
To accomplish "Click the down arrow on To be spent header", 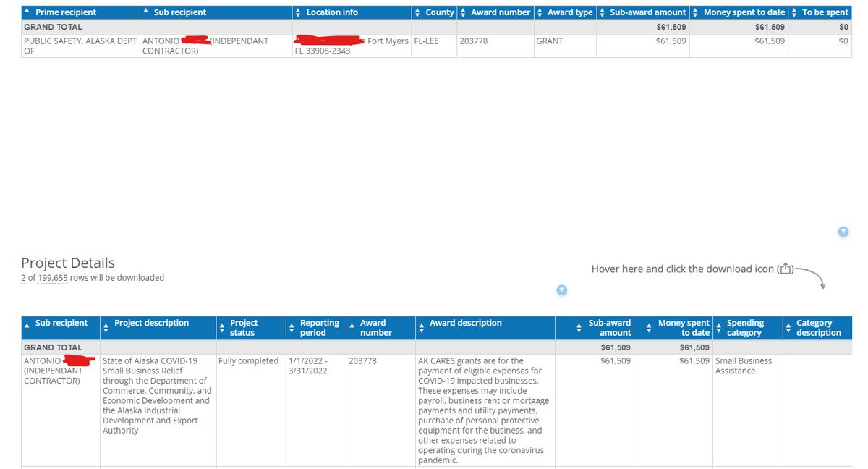I will point(793,14).
